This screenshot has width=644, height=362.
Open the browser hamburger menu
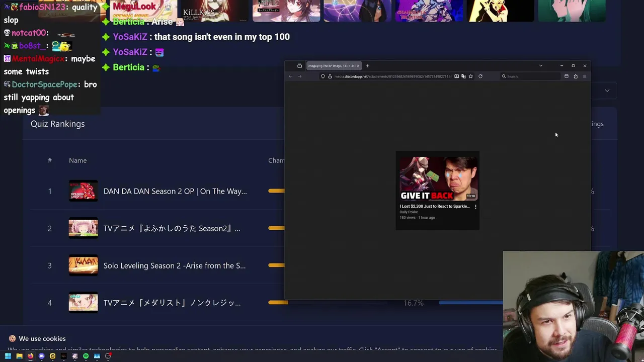585,76
